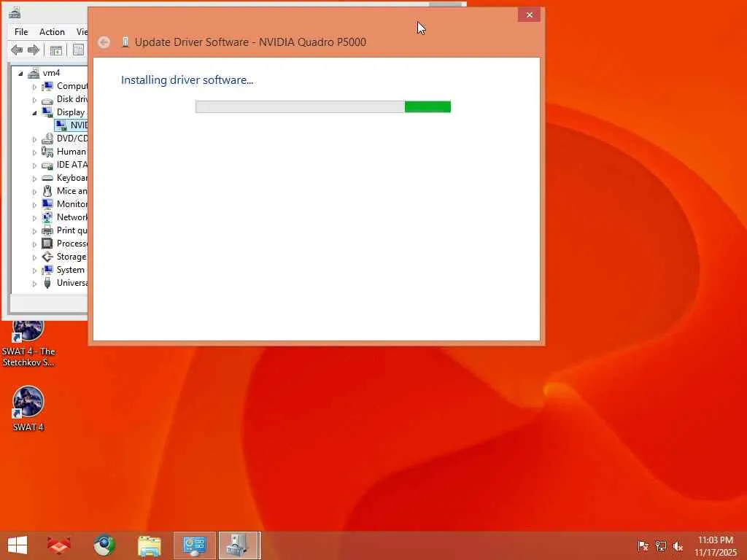This screenshot has width=747, height=560.
Task: Click the Universal Serial Bus icon
Action: pos(47,283)
